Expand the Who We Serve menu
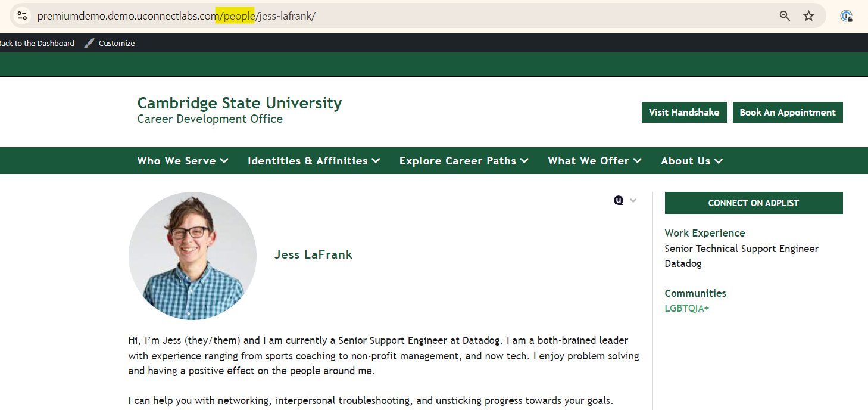The width and height of the screenshot is (868, 410). coord(182,161)
